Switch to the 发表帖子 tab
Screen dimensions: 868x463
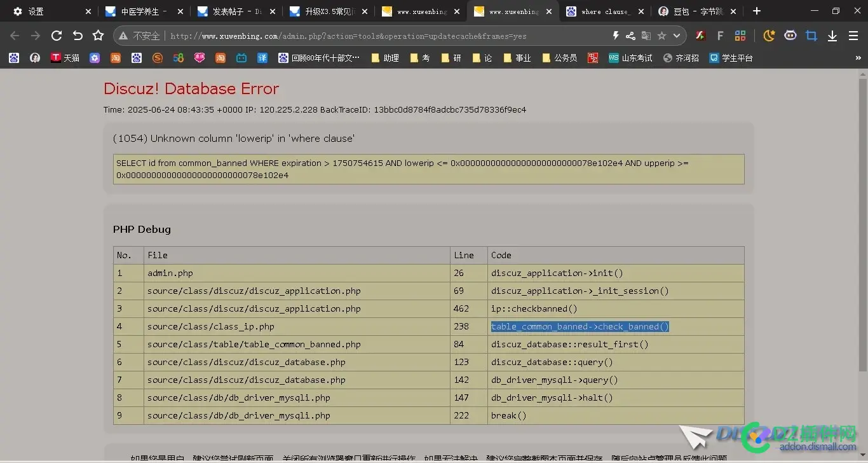(x=229, y=11)
